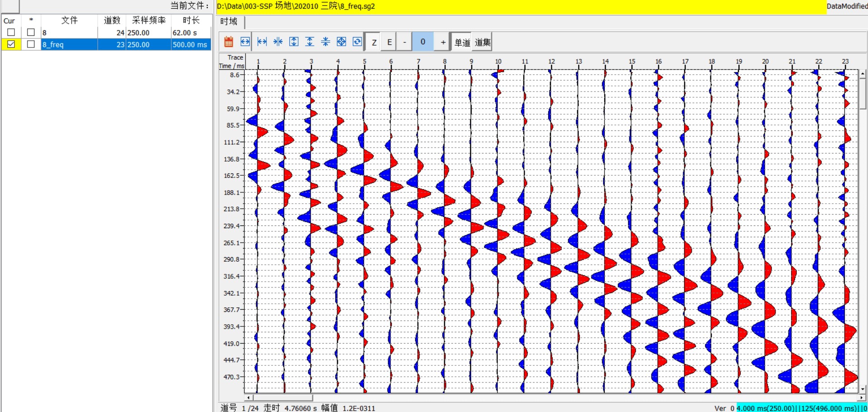Viewport: 868px width, 412px height.
Task: Click the fit-width double-arrow box icon
Action: pos(245,42)
